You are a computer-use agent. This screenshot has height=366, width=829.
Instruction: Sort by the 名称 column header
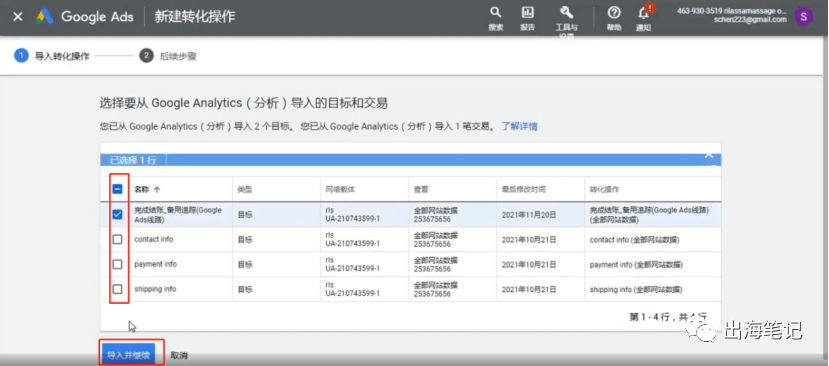click(148, 189)
